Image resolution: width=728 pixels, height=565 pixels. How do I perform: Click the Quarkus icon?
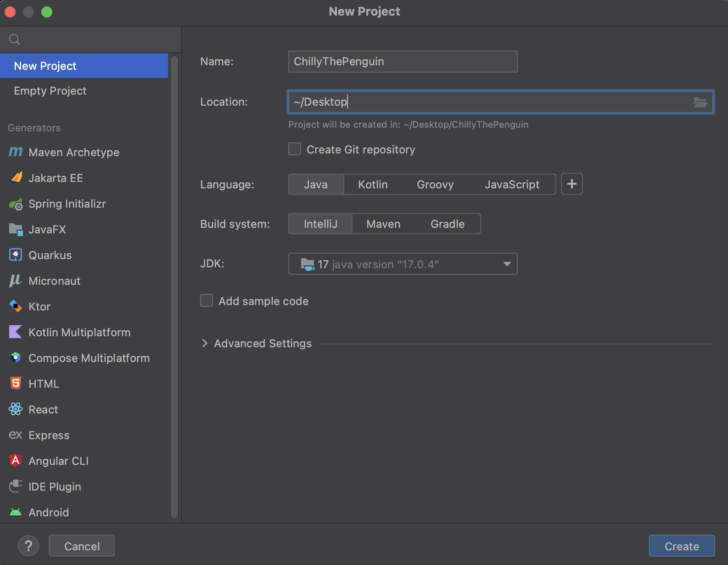pos(16,255)
